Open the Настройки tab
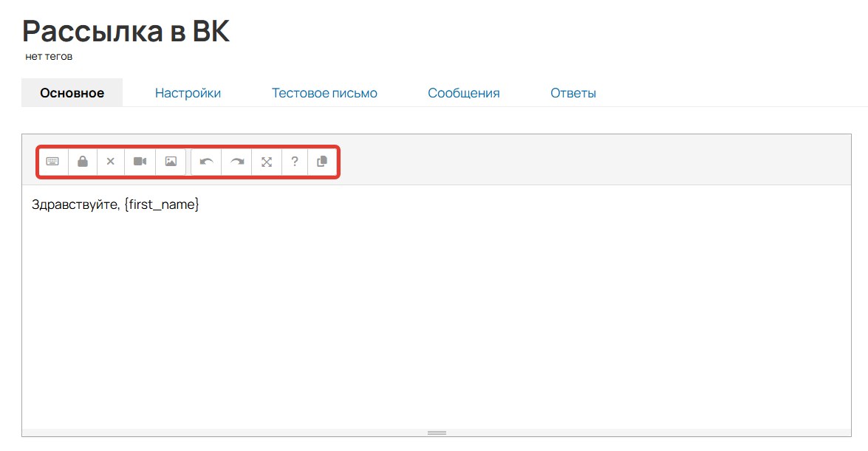 188,93
